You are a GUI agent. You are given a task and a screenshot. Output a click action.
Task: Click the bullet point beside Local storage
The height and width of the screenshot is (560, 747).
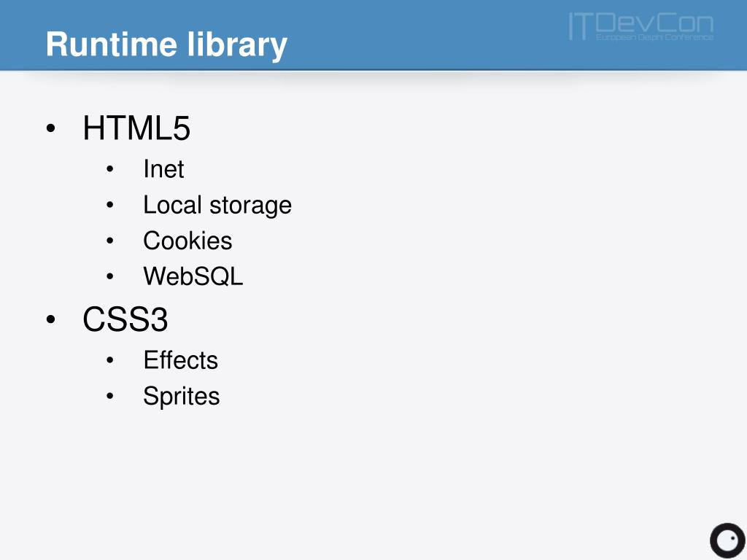[110, 205]
